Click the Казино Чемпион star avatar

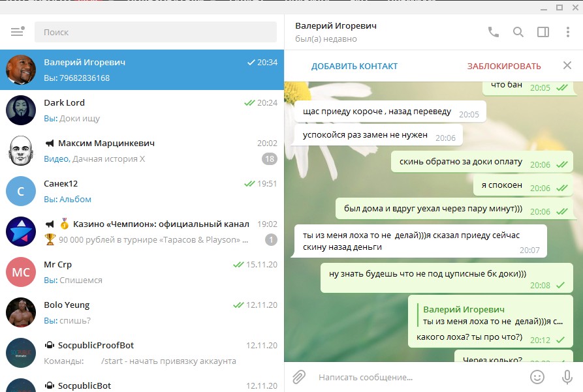point(21,232)
